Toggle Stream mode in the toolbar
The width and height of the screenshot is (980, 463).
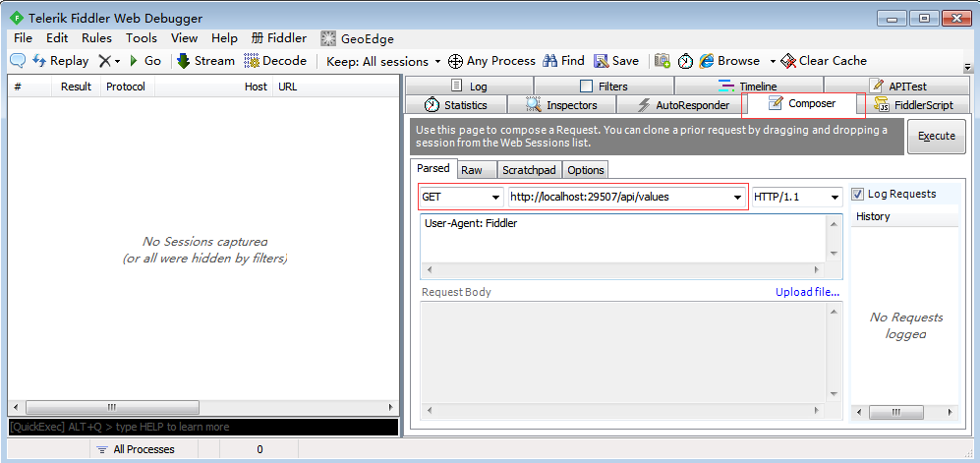tap(205, 61)
